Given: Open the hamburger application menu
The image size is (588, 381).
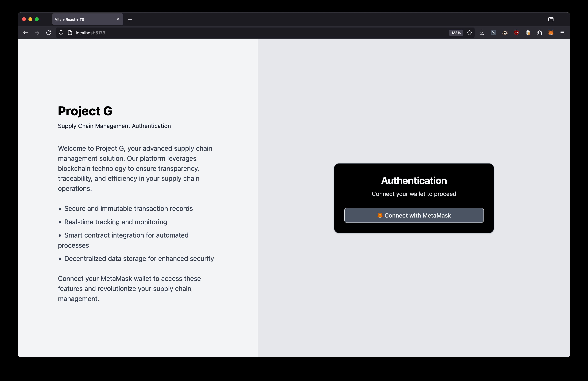Looking at the screenshot, I should pyautogui.click(x=563, y=33).
